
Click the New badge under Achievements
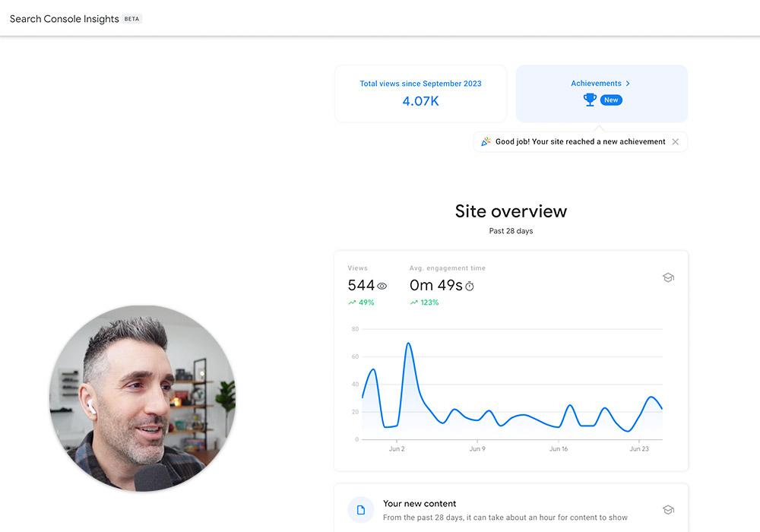pos(611,100)
